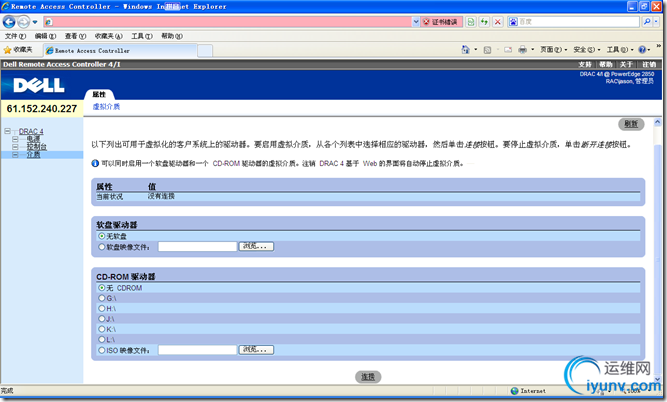Click the Read Mail envelope icon
Viewport: 667px width, 402px height.
[x=508, y=50]
